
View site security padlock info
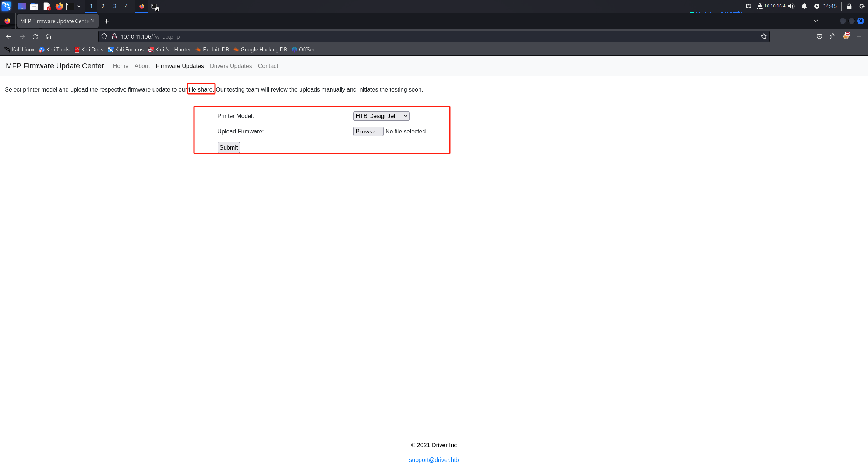pyautogui.click(x=114, y=36)
